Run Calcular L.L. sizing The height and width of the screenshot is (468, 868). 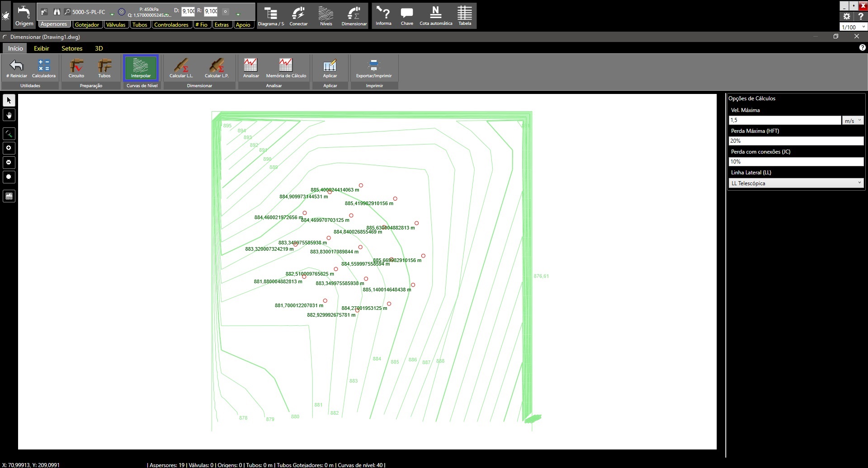click(181, 68)
